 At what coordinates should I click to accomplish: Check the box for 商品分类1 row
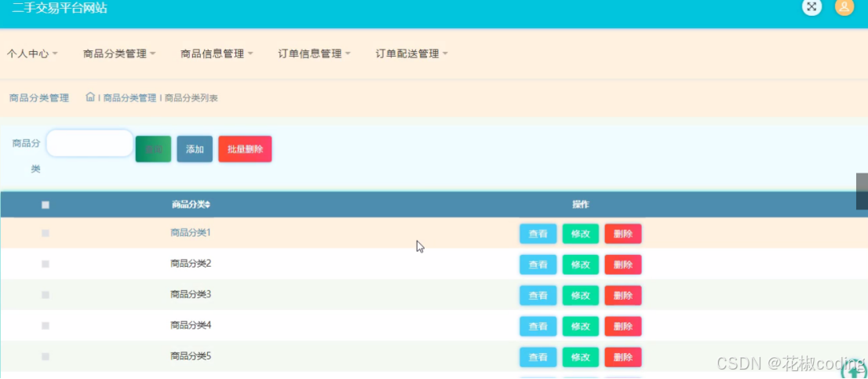click(x=46, y=234)
